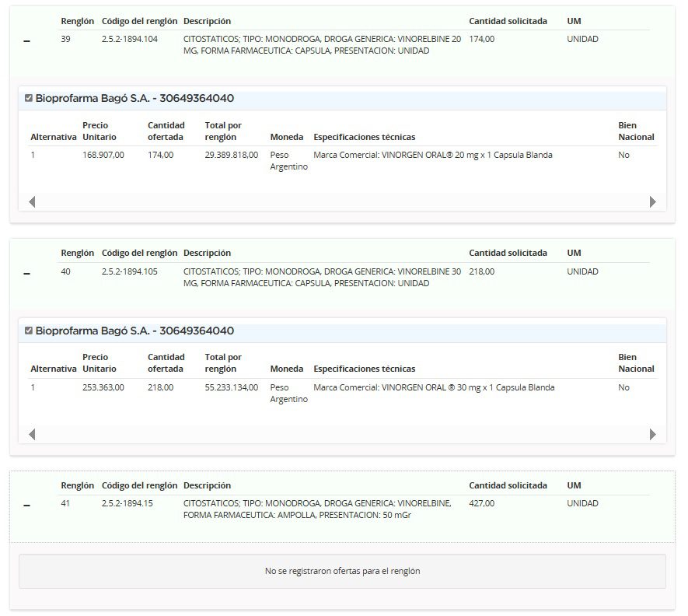Click the Bien Nacional header in row 39 offer
Viewport: 688px width, 616px height.
[x=636, y=131]
